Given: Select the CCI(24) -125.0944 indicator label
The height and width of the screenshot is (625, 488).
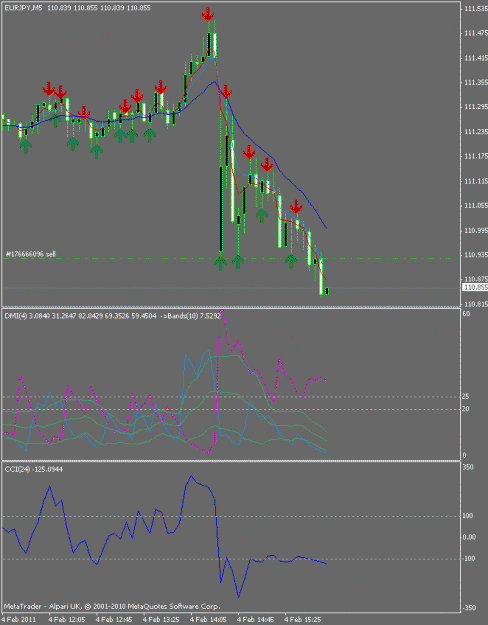Looking at the screenshot, I should click(x=33, y=469).
